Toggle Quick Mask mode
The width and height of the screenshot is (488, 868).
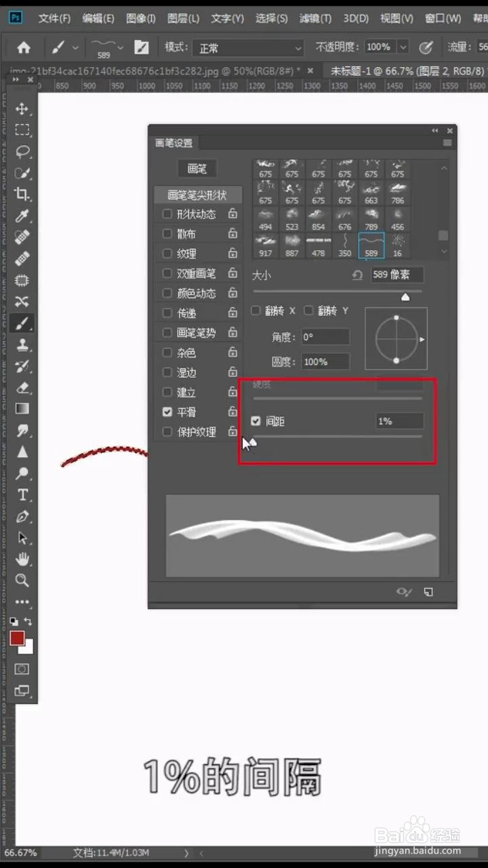pyautogui.click(x=22, y=669)
